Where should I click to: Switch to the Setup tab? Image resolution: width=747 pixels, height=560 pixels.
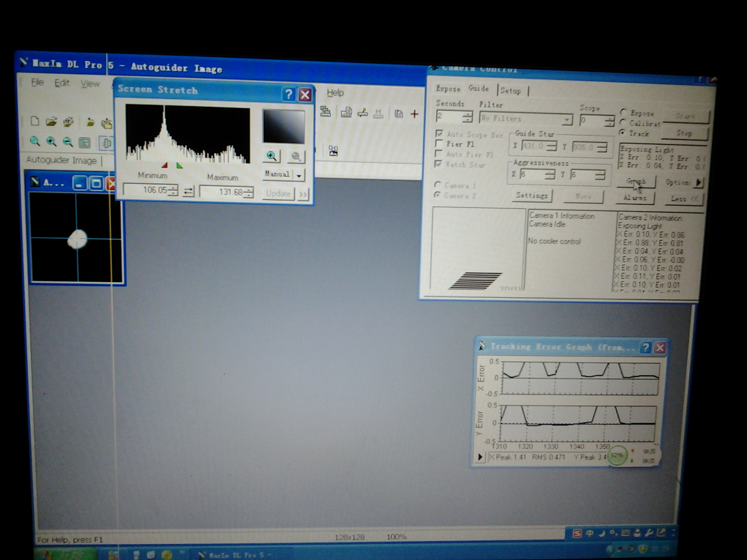510,91
